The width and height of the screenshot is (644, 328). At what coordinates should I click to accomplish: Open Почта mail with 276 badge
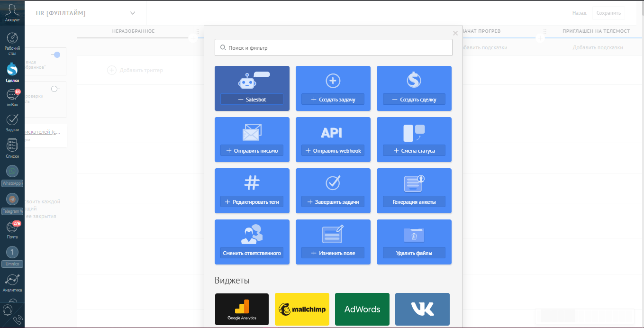(12, 230)
